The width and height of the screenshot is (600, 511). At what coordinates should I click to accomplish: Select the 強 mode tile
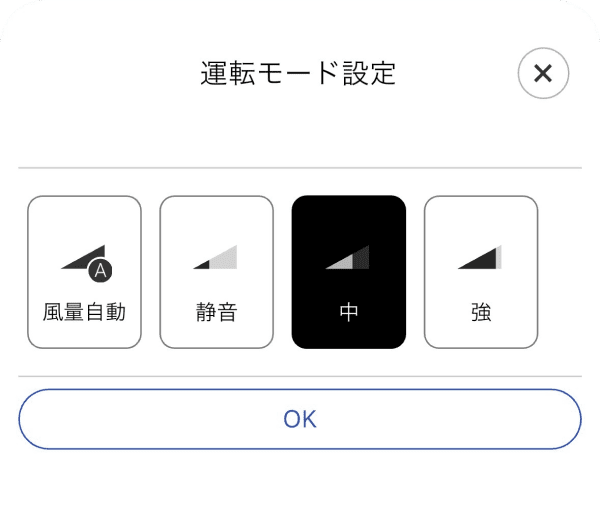click(x=481, y=272)
